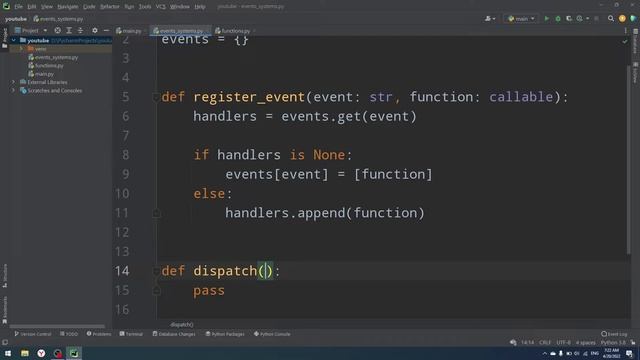Click the Project panel horizontal scrollbar
The height and width of the screenshot is (360, 640).
click(57, 326)
